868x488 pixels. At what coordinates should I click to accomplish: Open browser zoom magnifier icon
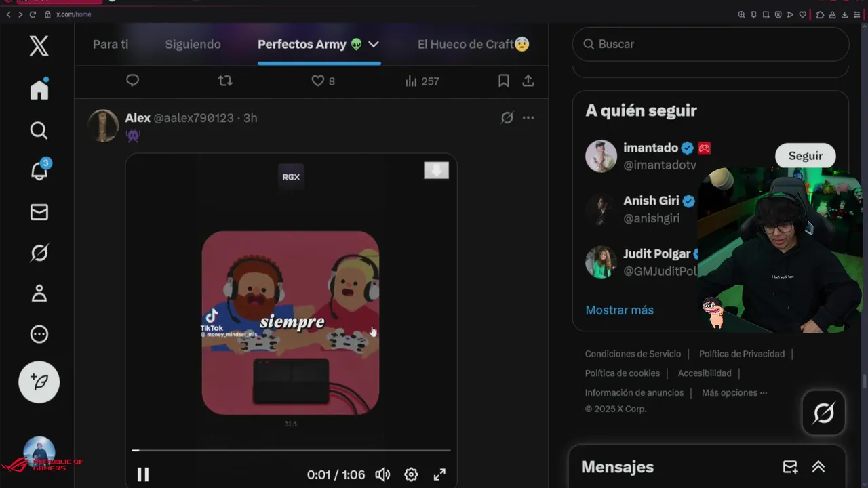741,14
